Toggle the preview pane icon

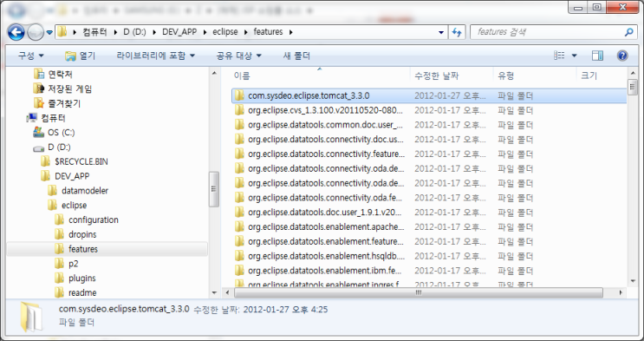point(597,56)
